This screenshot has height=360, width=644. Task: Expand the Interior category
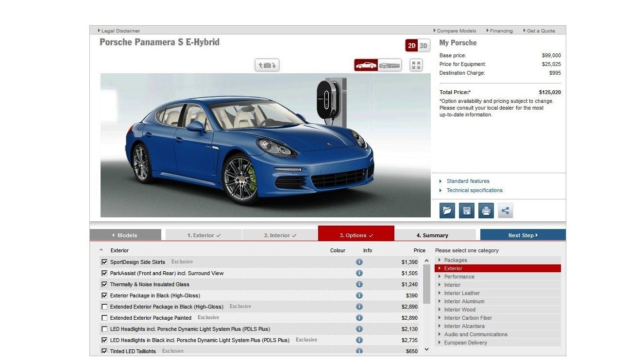coord(498,285)
